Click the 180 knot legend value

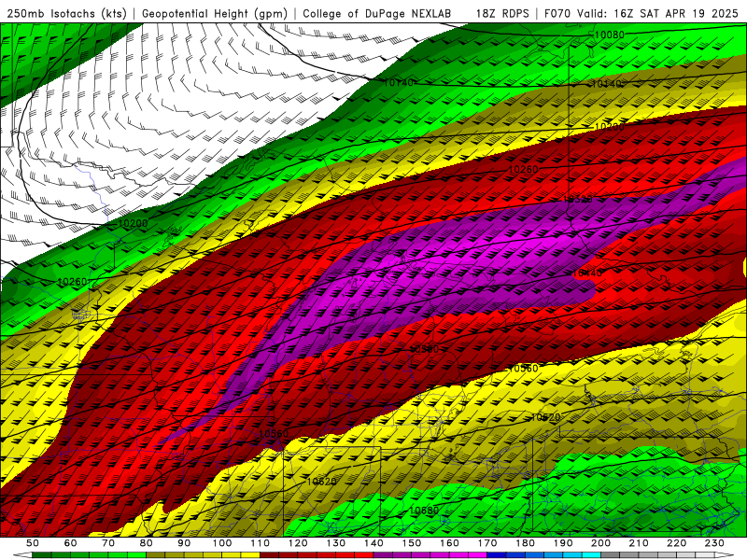pos(525,543)
